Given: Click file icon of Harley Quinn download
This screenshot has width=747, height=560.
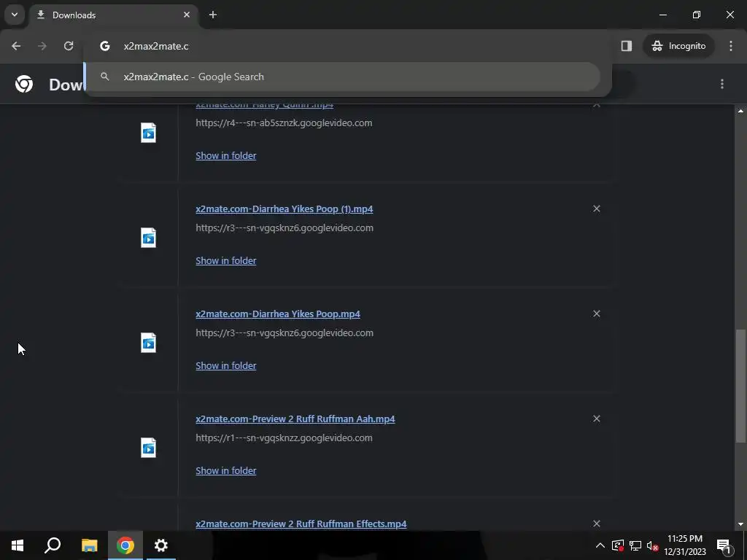Looking at the screenshot, I should [149, 133].
